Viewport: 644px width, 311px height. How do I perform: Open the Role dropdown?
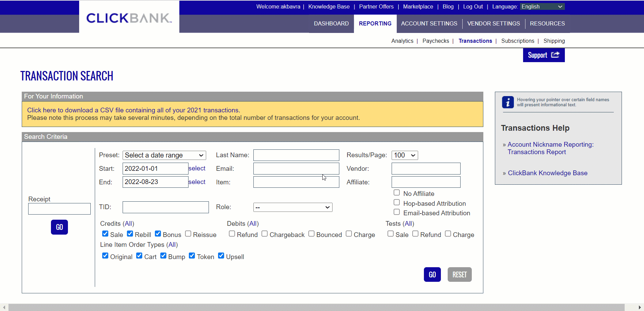[292, 207]
